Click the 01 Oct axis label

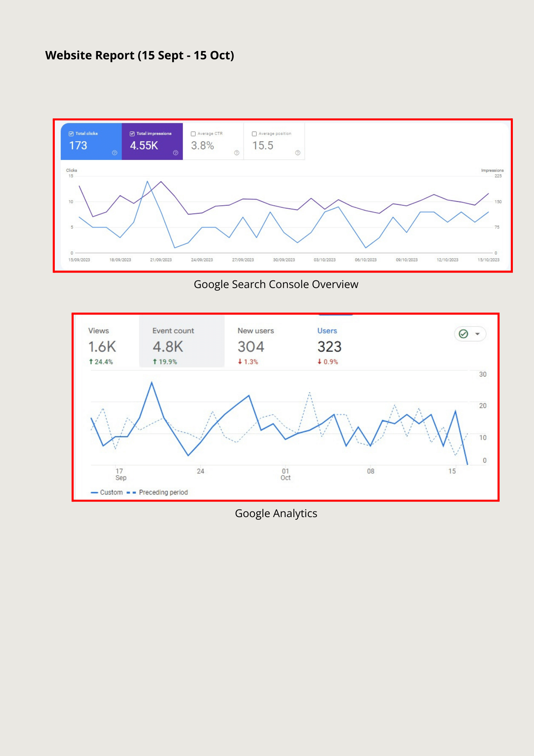tap(286, 474)
